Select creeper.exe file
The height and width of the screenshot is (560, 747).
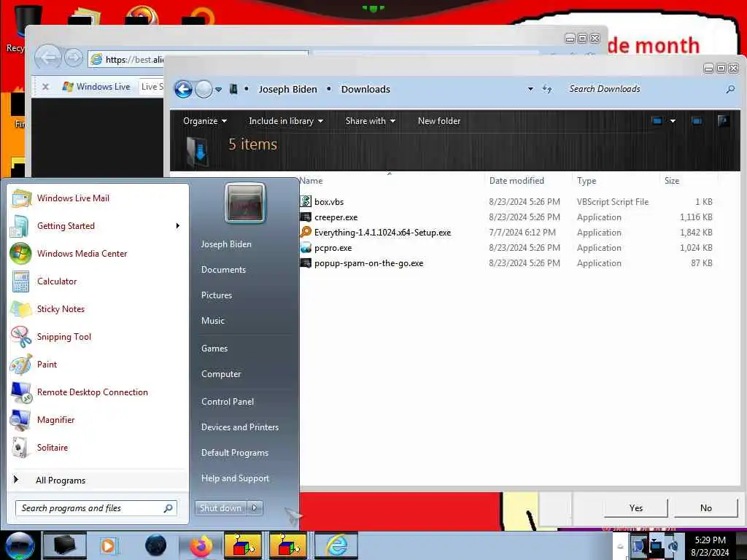point(336,217)
